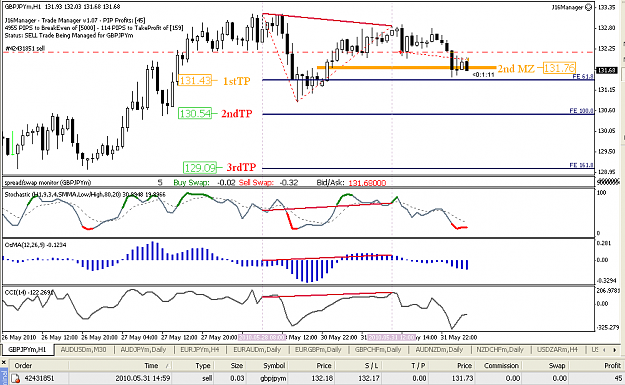Open the EURGBPm,Daily chart tab
Viewport: 625px width, 385px height.
pyautogui.click(x=318, y=350)
